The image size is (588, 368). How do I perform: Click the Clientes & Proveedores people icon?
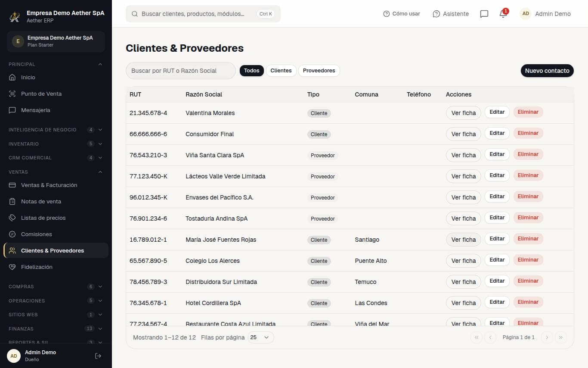(12, 251)
